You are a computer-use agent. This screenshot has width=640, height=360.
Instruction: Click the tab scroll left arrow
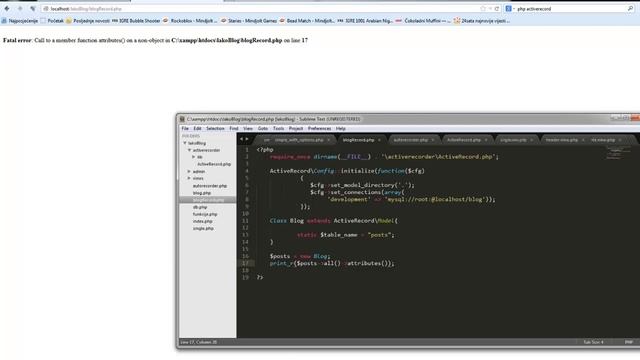(241, 139)
